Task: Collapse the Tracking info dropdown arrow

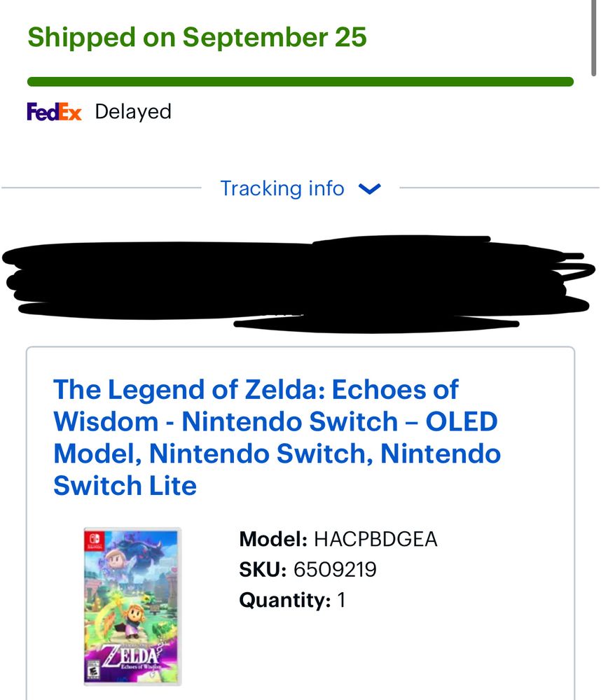Action: click(371, 189)
